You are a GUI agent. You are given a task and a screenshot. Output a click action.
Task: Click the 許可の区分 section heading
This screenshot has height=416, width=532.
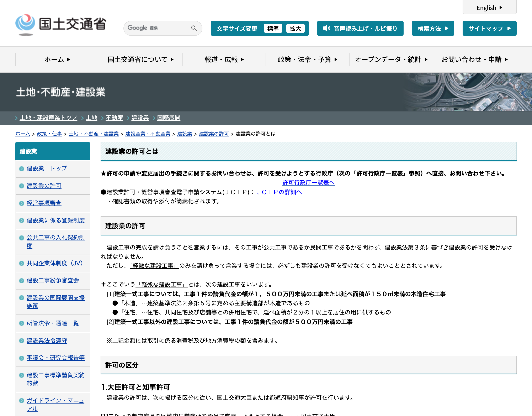pos(308,365)
